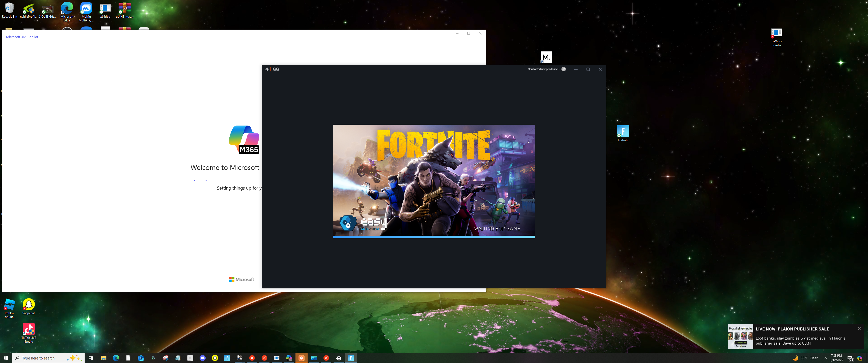
Task: Click the Fortnite splash artwork in GG
Action: (434, 180)
